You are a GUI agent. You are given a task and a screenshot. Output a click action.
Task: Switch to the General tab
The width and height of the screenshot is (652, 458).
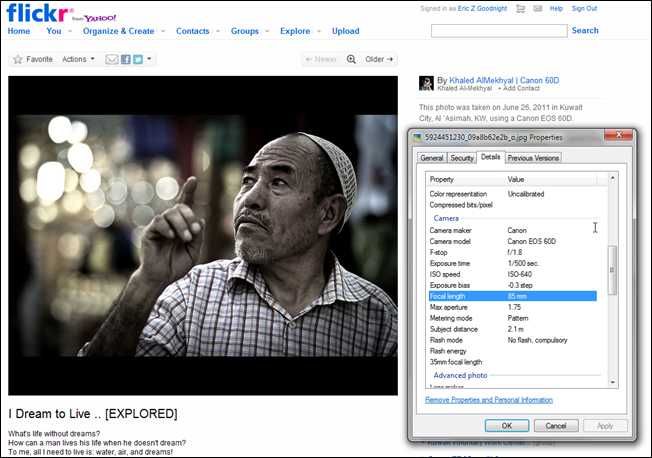point(432,158)
